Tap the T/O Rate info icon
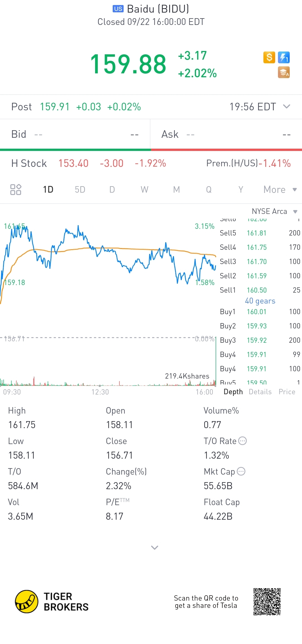The height and width of the screenshot is (644, 302). (x=242, y=441)
